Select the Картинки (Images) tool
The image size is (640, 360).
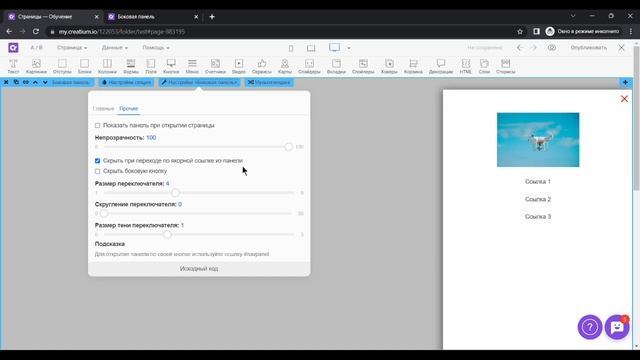click(36, 66)
